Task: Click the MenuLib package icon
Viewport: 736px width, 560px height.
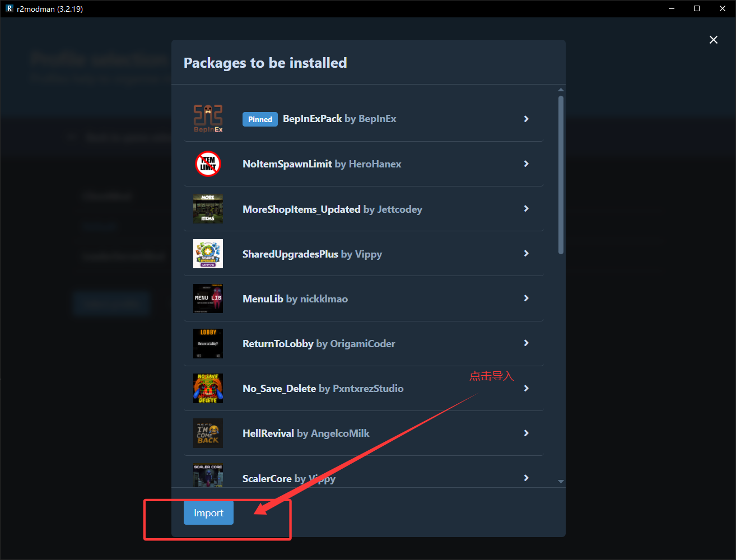Action: 208,298
